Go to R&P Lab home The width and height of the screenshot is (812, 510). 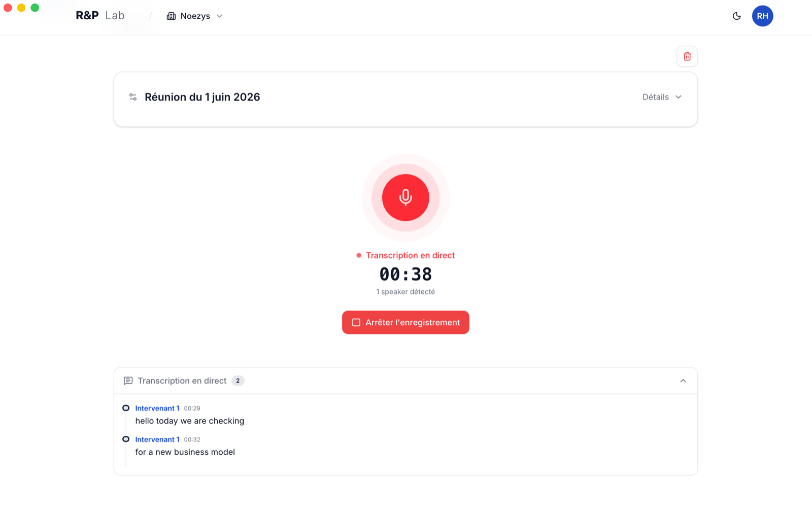[100, 16]
